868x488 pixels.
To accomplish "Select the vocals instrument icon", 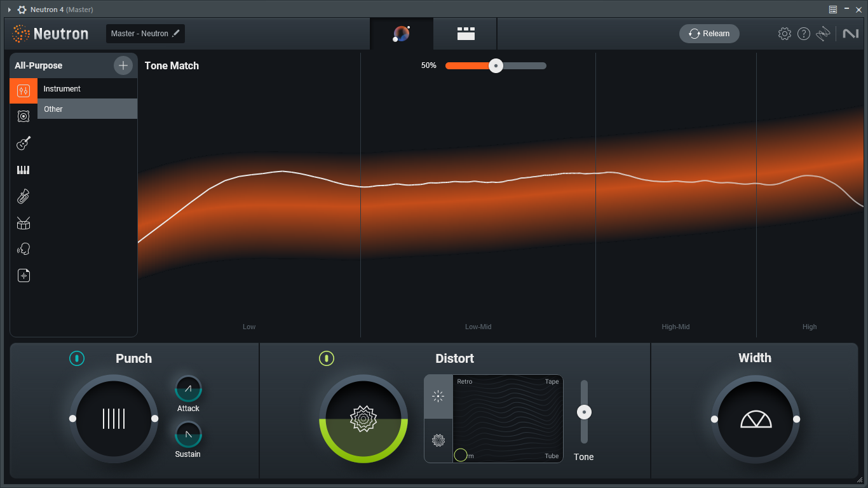I will (23, 248).
